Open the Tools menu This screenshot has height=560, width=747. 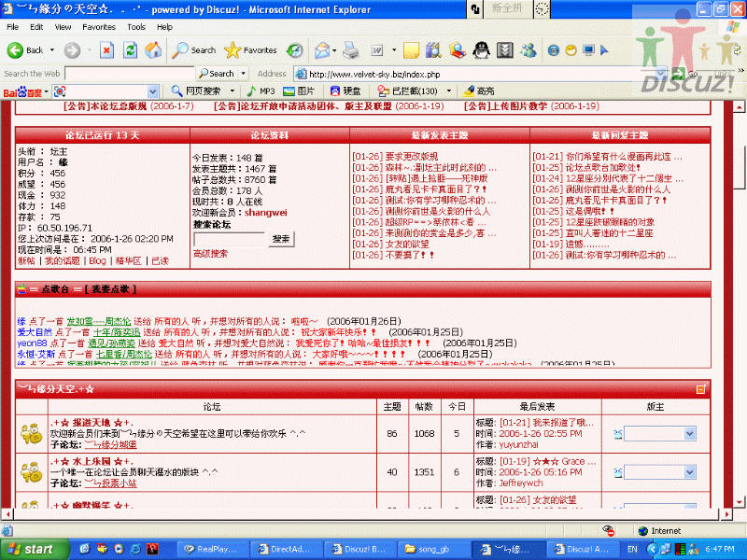coord(136,27)
